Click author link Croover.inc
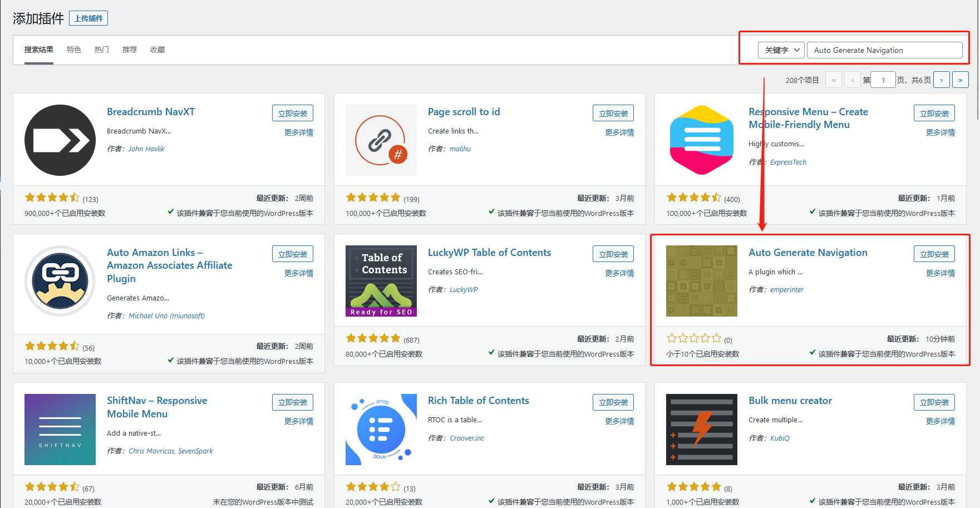The width and height of the screenshot is (980, 508). point(467,438)
